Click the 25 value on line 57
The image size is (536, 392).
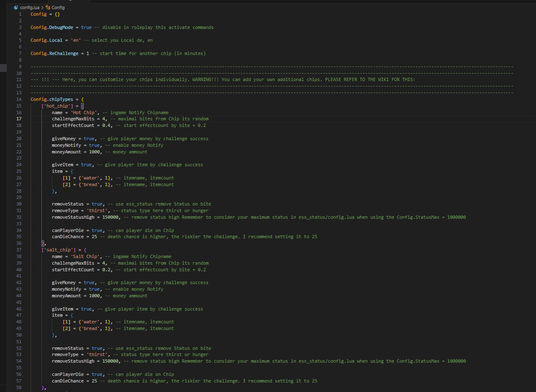(x=94, y=381)
